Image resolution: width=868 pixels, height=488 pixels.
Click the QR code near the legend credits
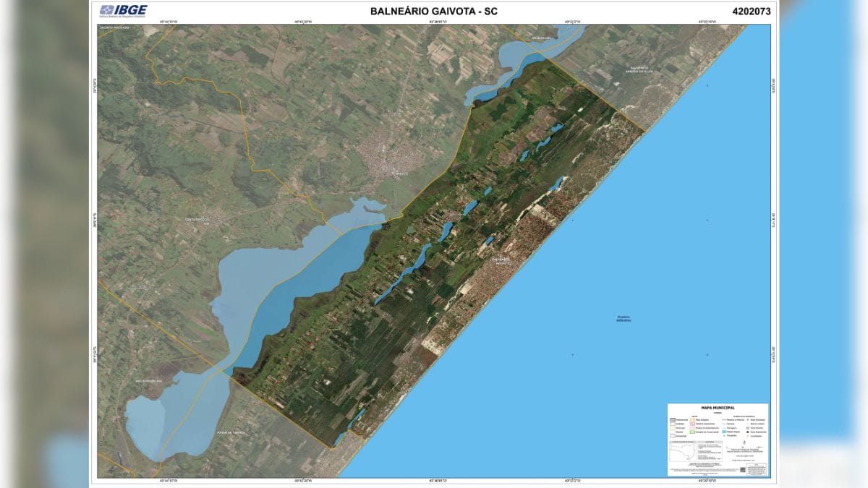click(743, 469)
